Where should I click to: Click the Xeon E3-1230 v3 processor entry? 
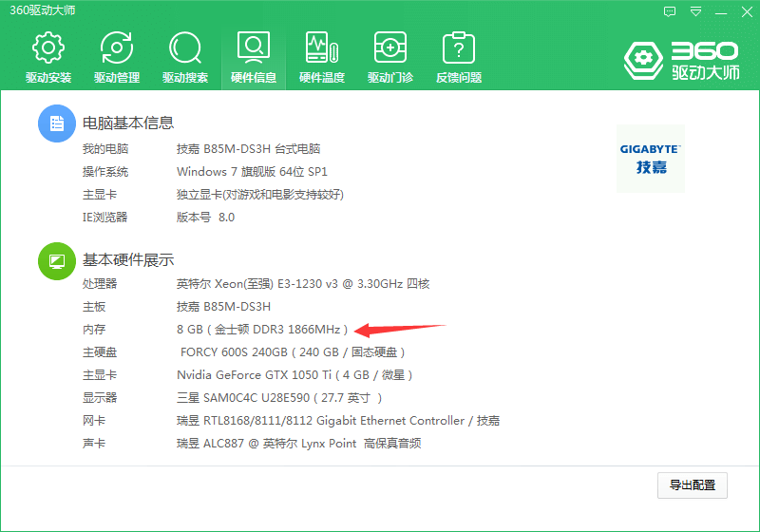click(303, 284)
